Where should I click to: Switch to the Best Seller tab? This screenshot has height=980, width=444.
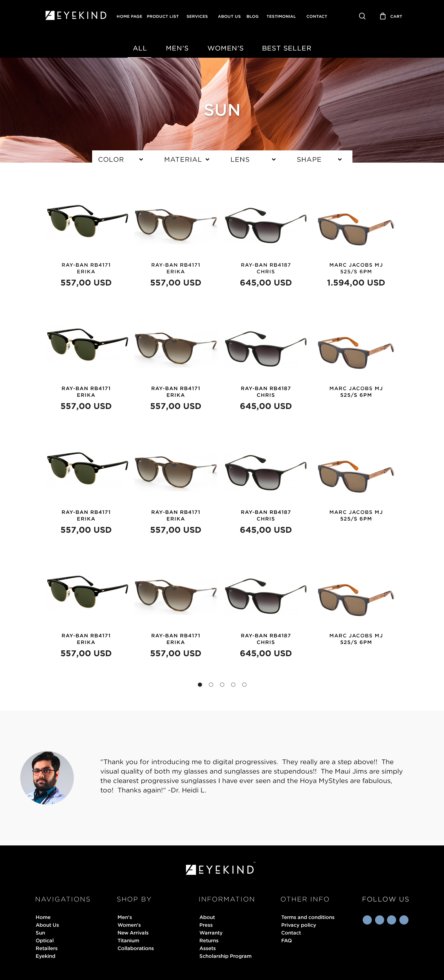[x=286, y=48]
